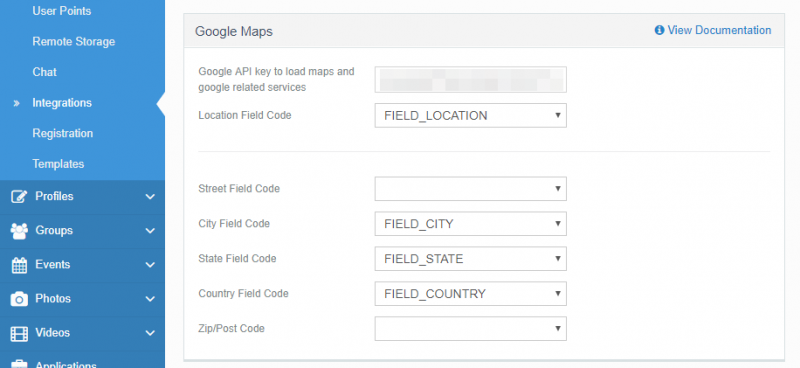Select Integrations in sidebar
The height and width of the screenshot is (368, 800).
point(62,103)
